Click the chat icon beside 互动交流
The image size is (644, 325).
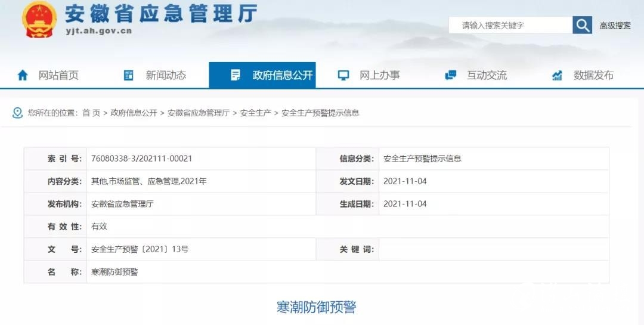coord(451,75)
